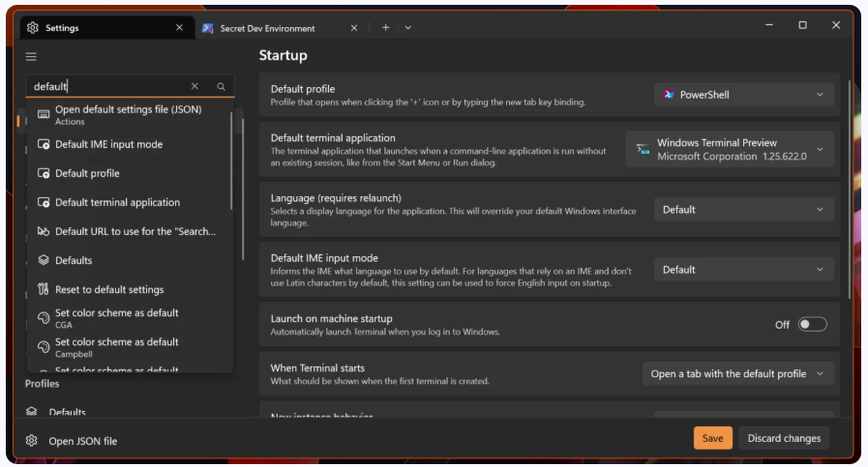
Task: Click Secret Dev Environment tab icon
Action: (x=208, y=28)
